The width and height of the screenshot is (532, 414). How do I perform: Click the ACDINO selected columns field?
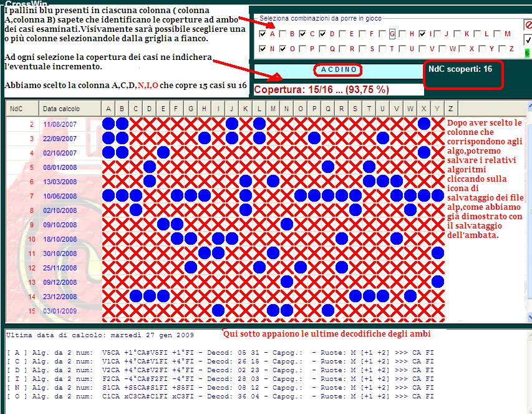pos(339,71)
